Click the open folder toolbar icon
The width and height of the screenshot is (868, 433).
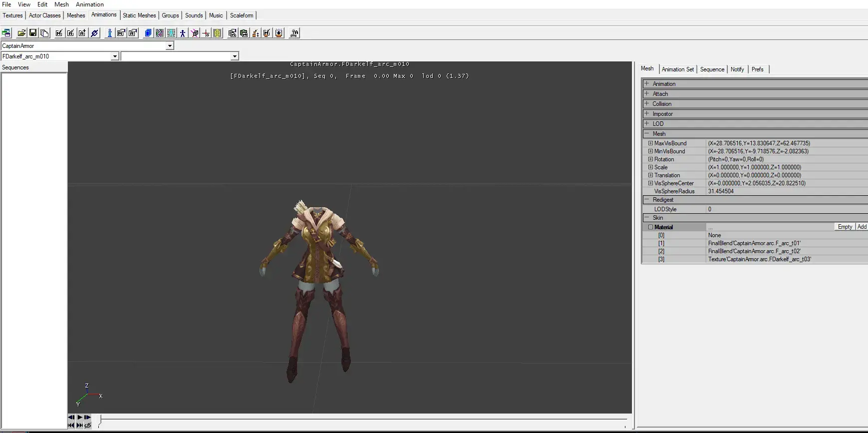21,33
